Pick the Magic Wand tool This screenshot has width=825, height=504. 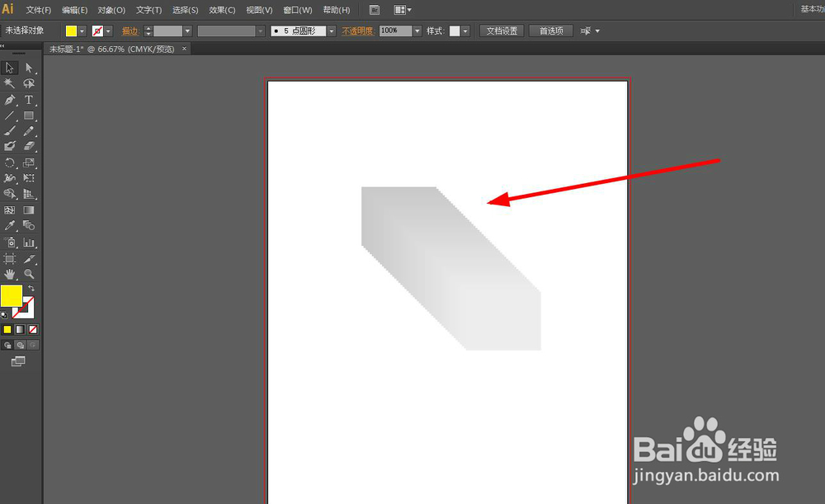point(9,83)
